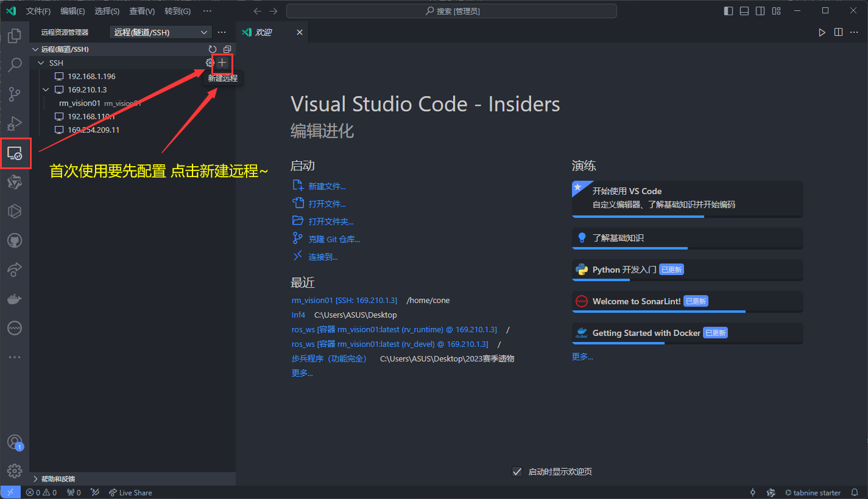Open the Explorer view in the activity bar
Viewport: 868px width, 499px height.
click(x=15, y=36)
